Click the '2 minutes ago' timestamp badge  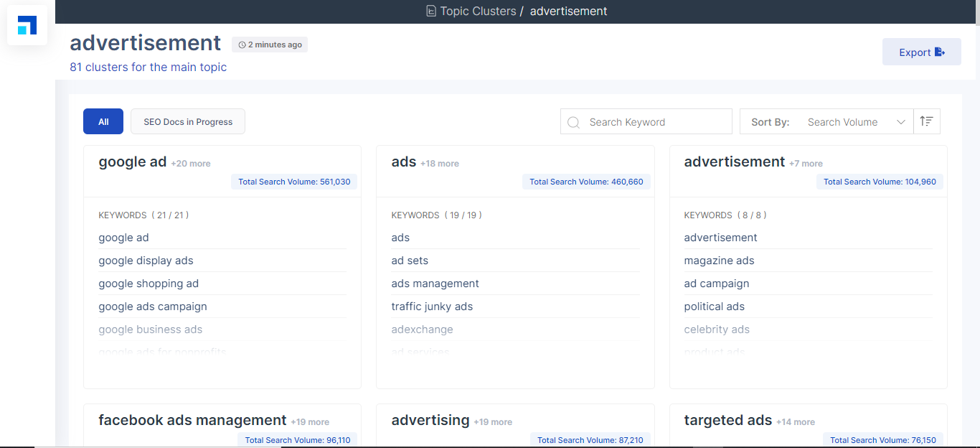(270, 45)
